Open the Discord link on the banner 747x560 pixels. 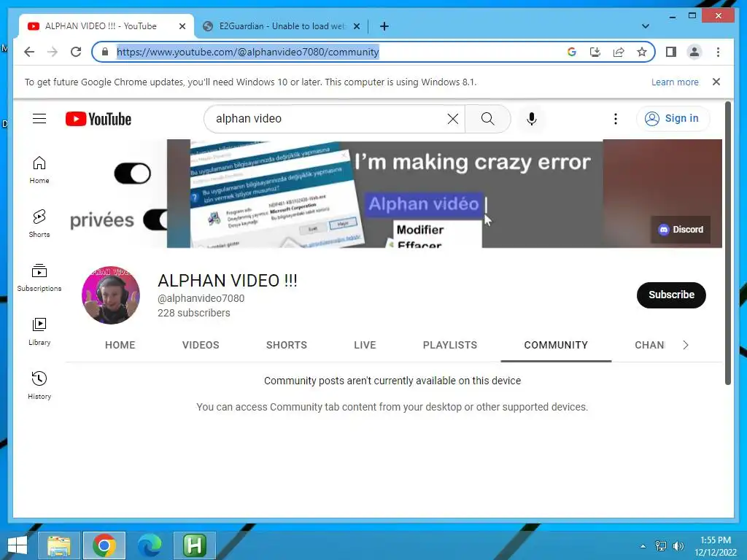point(681,230)
